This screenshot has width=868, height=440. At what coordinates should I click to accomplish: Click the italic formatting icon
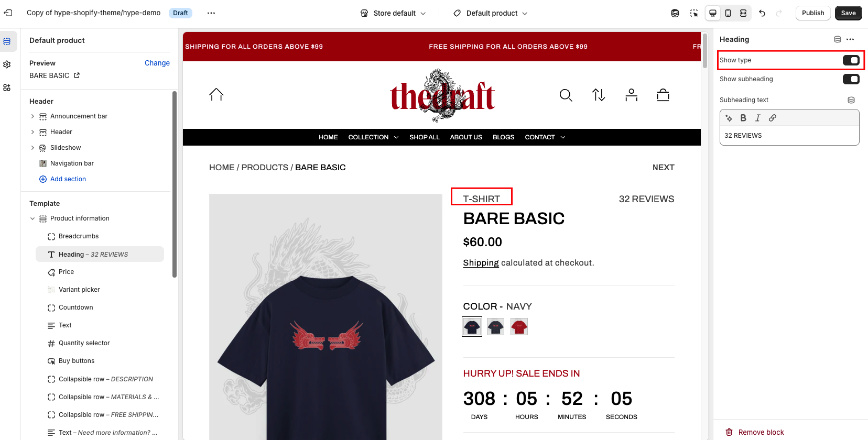[758, 118]
